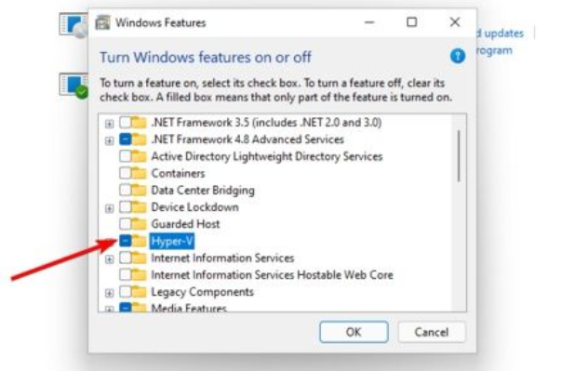Expand .NET Framework 3.5 tree node
Viewport: 588px width, 371px height.
pyautogui.click(x=109, y=124)
